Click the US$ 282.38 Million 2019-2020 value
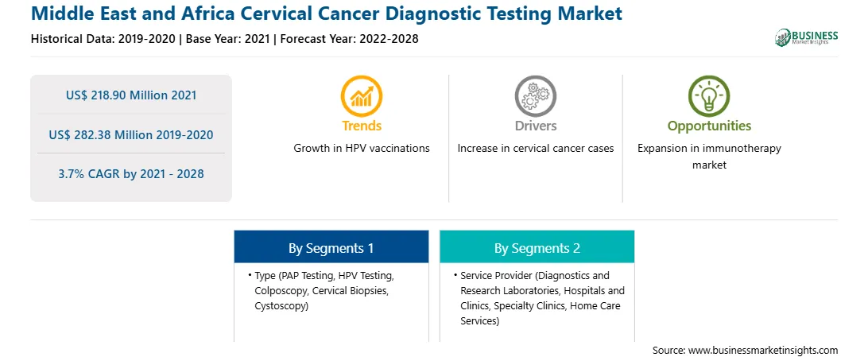Screen dimensions: 868x357 pyautogui.click(x=131, y=134)
